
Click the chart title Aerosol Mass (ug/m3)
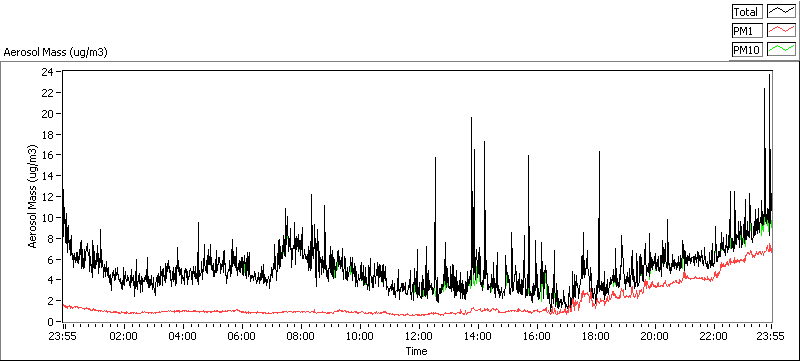point(55,52)
